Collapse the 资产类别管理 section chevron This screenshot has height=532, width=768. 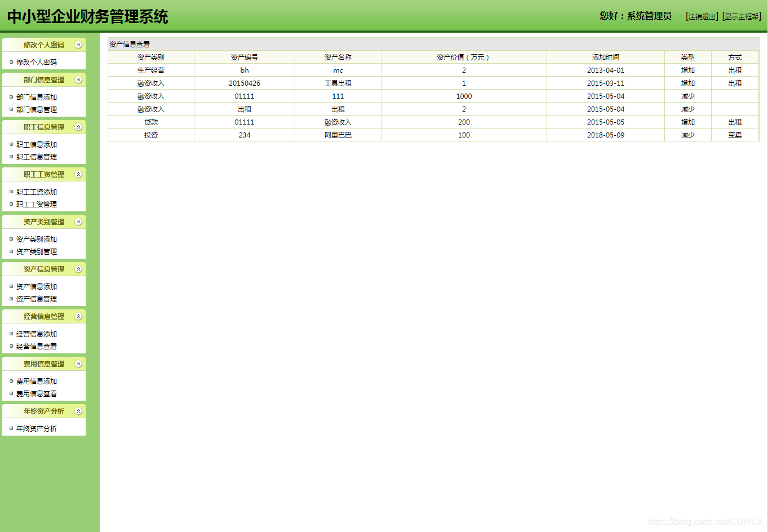[x=79, y=222]
